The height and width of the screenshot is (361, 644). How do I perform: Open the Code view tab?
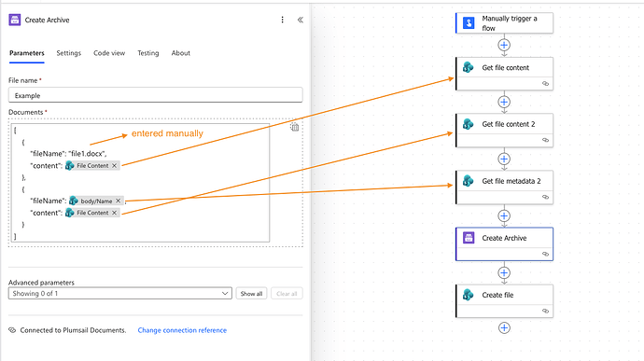tap(109, 53)
